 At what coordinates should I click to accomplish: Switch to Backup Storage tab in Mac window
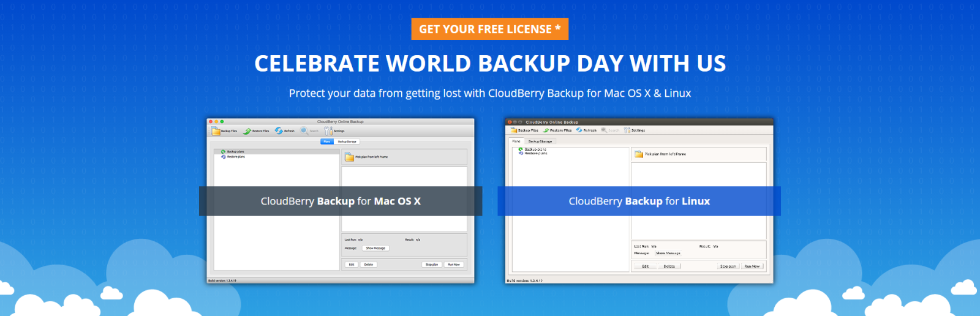(347, 141)
